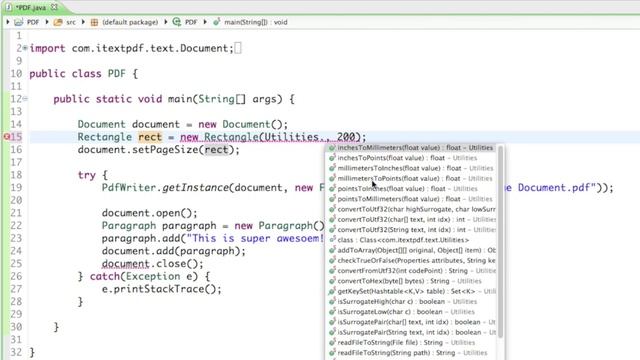Click the src folder icon in breadcrumb

(58, 22)
